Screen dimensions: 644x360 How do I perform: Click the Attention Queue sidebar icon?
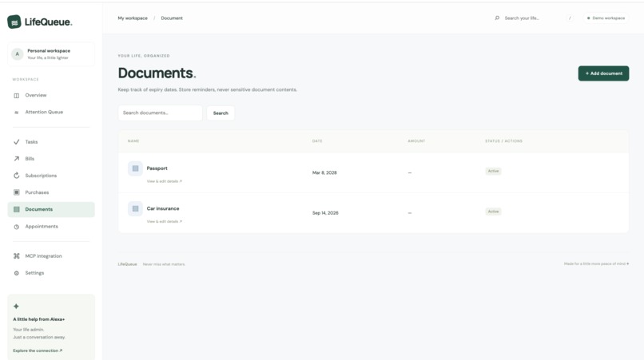tap(17, 113)
